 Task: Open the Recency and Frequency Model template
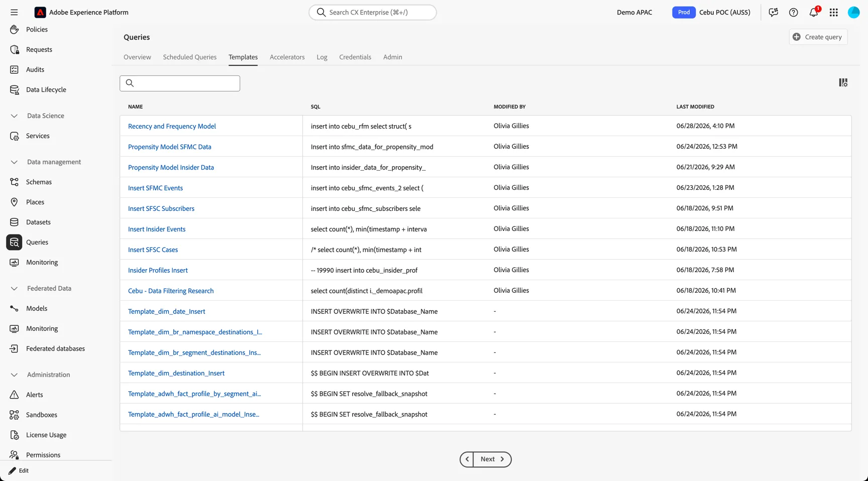click(x=172, y=127)
